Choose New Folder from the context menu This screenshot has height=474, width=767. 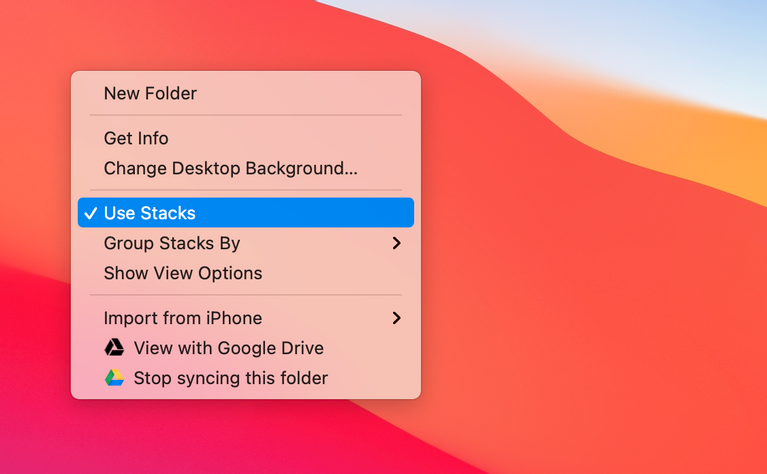click(246, 93)
